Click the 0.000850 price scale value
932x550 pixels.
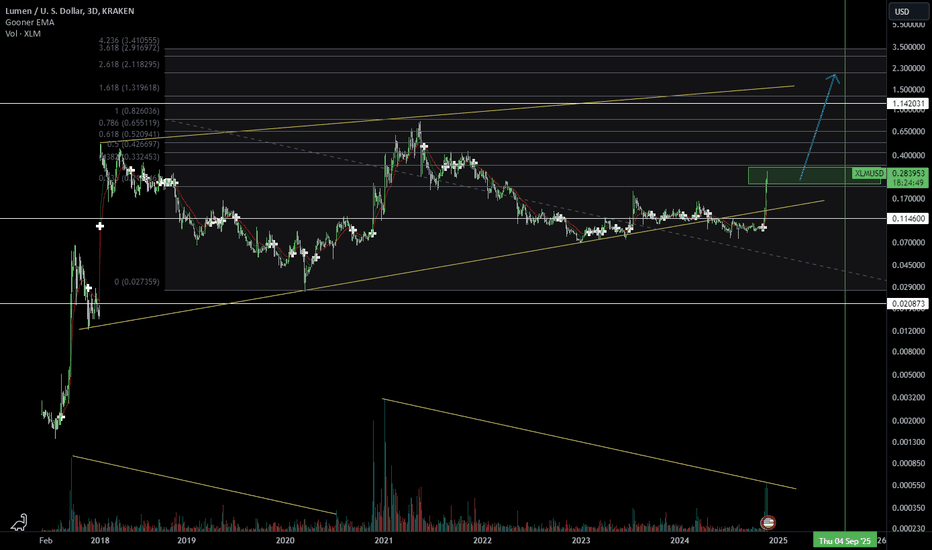pos(908,463)
